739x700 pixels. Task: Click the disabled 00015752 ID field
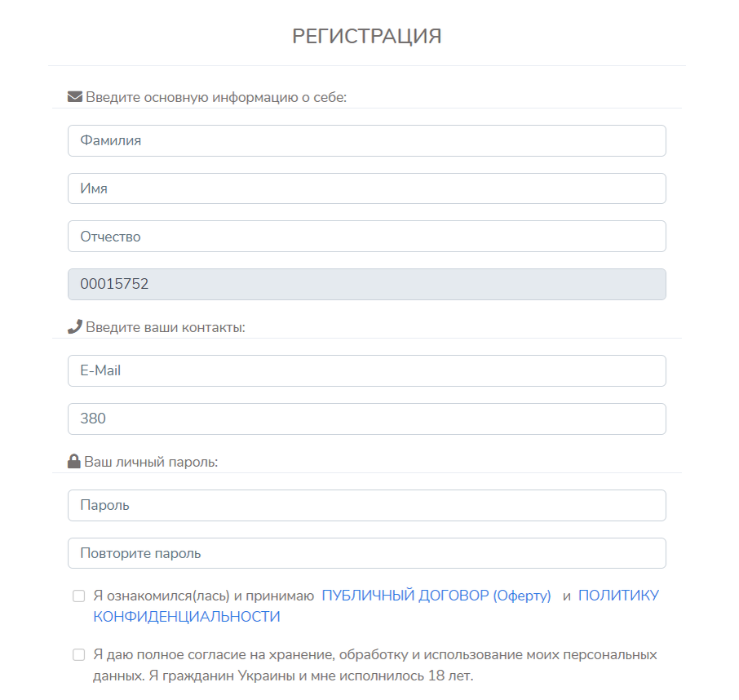[366, 285]
